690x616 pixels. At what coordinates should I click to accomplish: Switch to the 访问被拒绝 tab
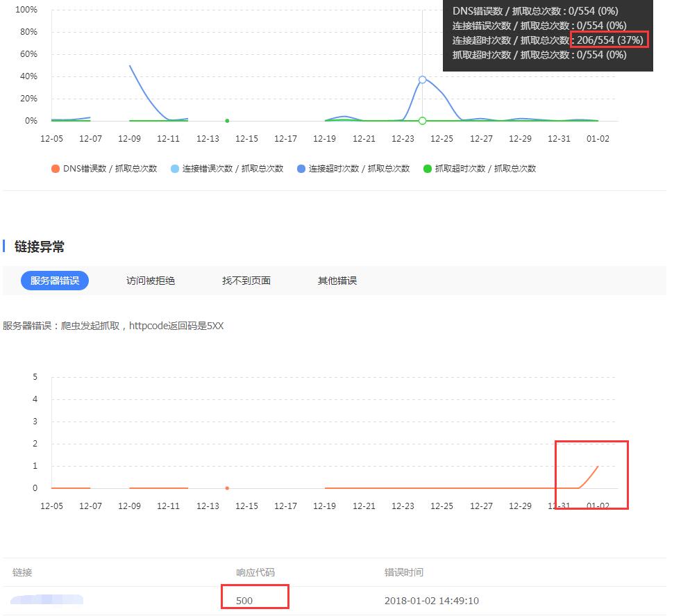[151, 281]
